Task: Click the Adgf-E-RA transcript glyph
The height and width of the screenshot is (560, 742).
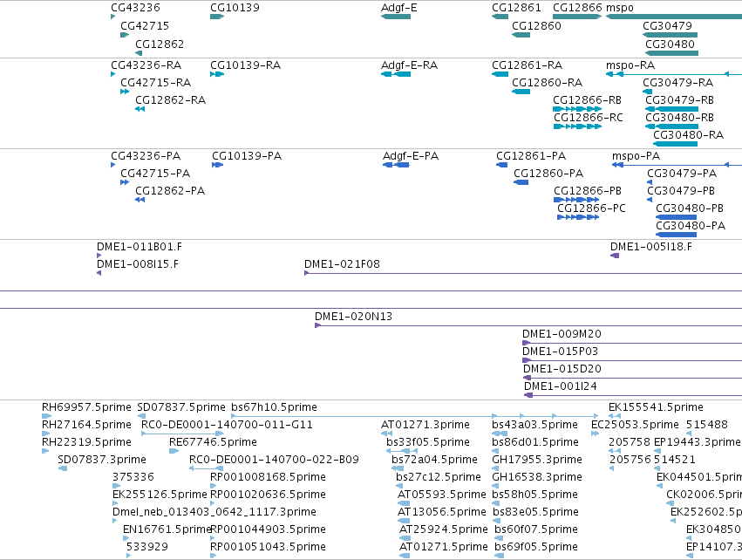Action: 396,74
